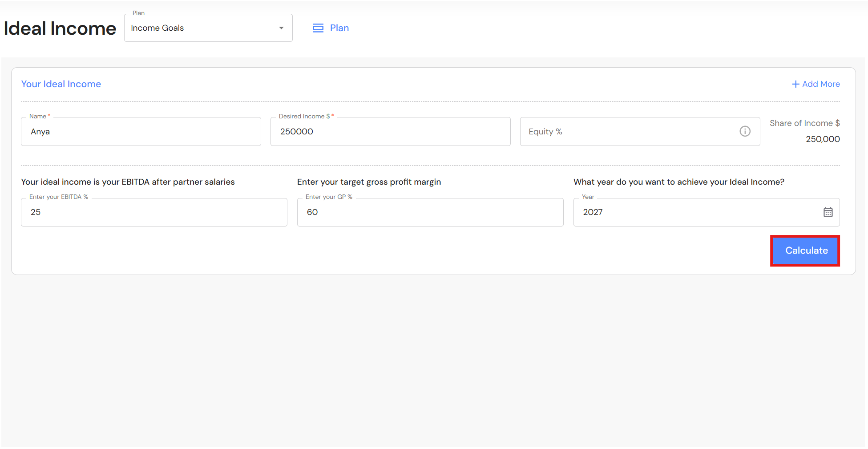The image size is (868, 449).
Task: Click the blue Plan link text
Action: point(339,28)
